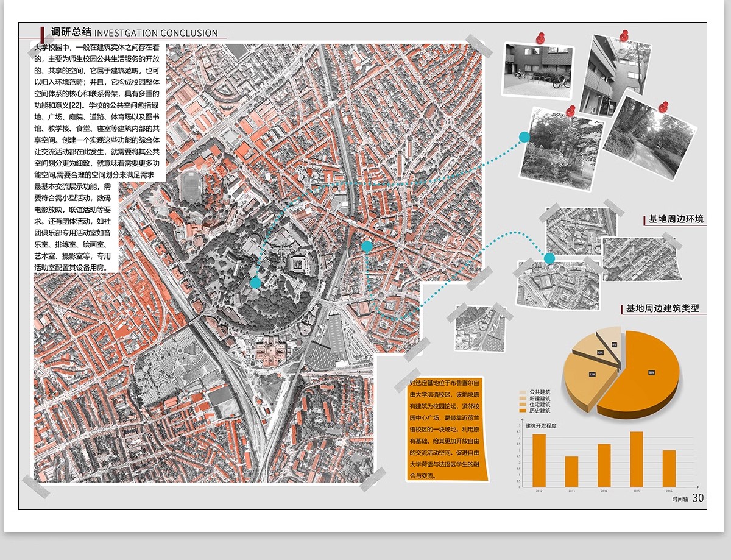Screen dimensions: 731x560
Task: Click the red pushpin on top-left photo
Action: (540, 38)
